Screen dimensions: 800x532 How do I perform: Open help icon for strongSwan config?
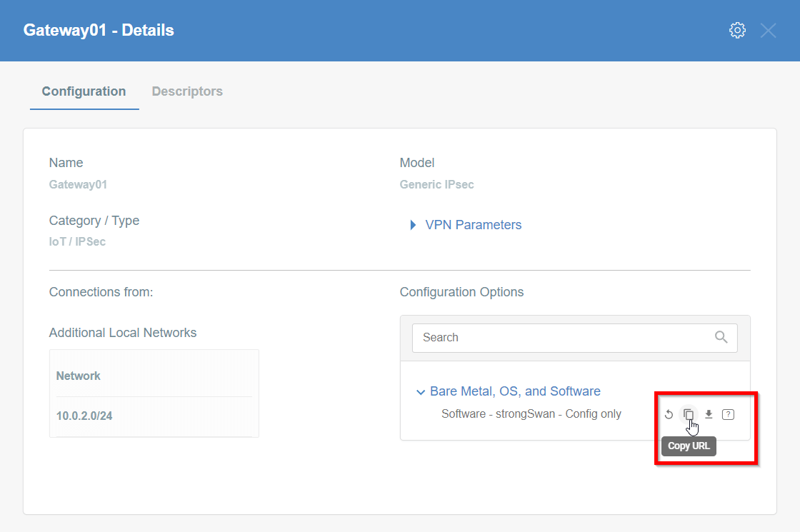coord(728,414)
